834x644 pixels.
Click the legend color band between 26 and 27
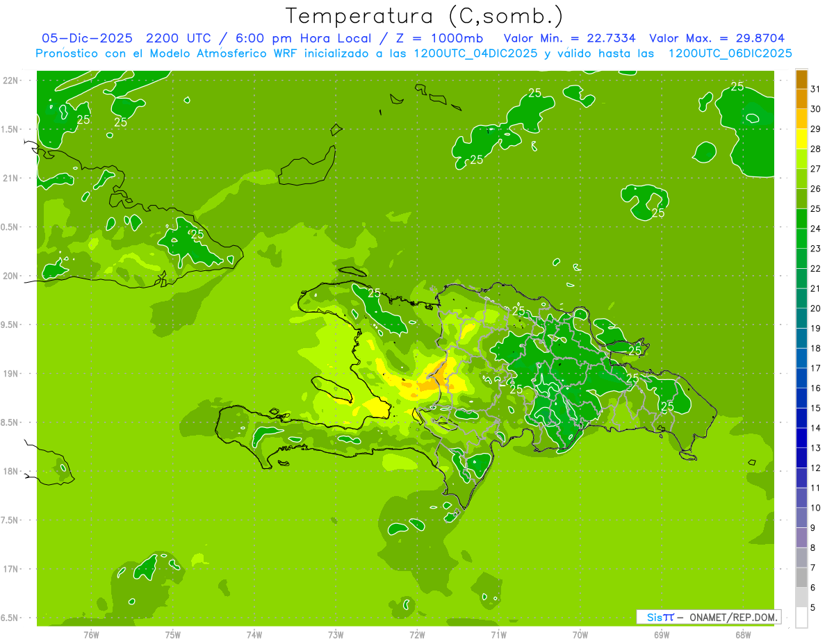point(801,179)
